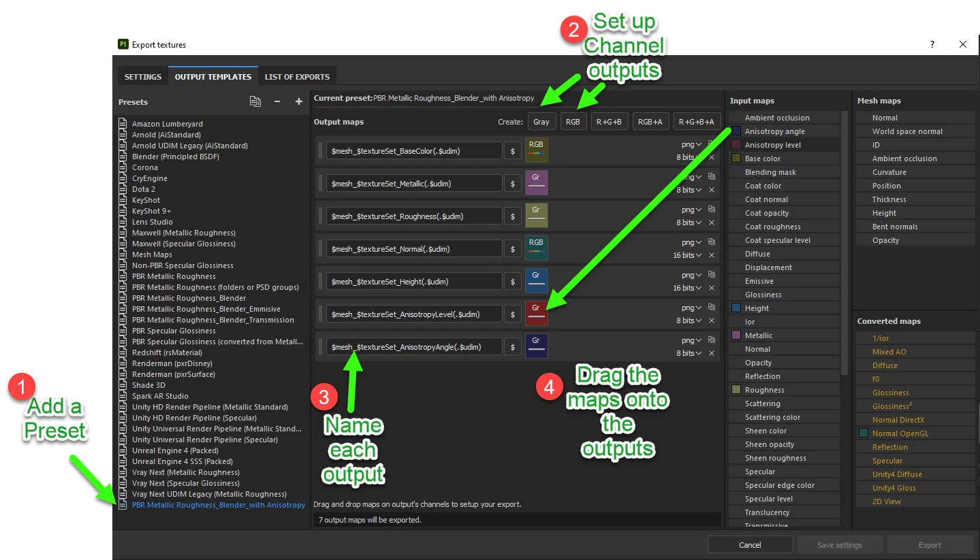Click the $ variable button for Normal output

[x=512, y=249]
